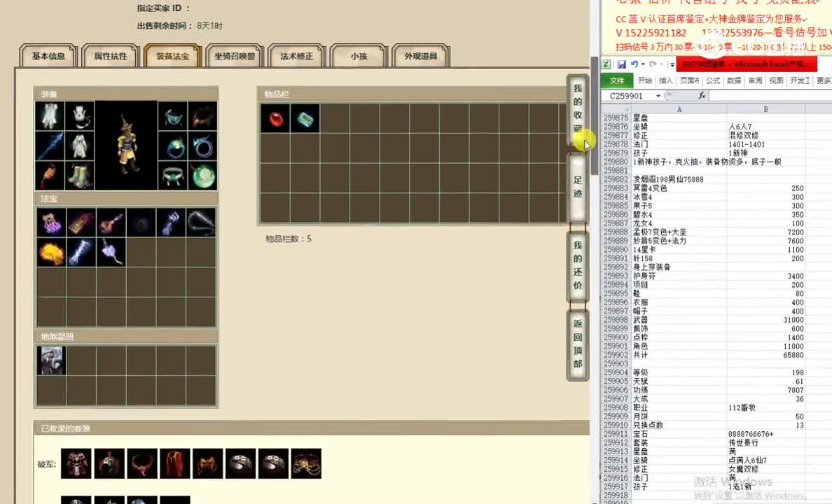The image size is (832, 504).
Task: Open the 外观道具 tab
Action: 421,56
